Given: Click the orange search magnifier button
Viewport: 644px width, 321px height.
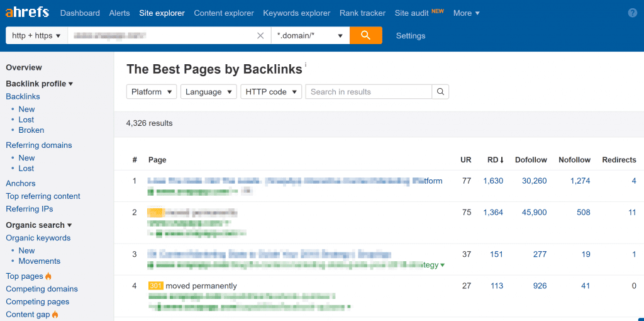Looking at the screenshot, I should tap(365, 36).
